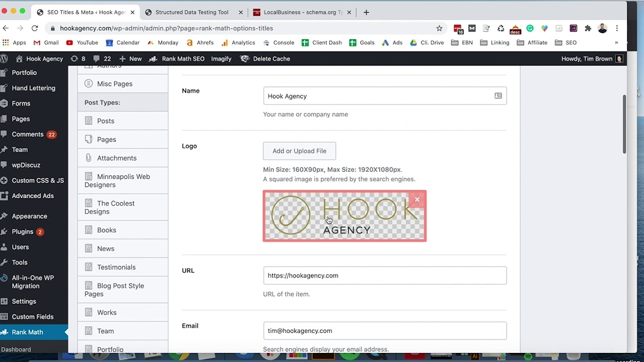Click the recycle arrows extension icon
This screenshot has height=362, width=644.
point(501,28)
